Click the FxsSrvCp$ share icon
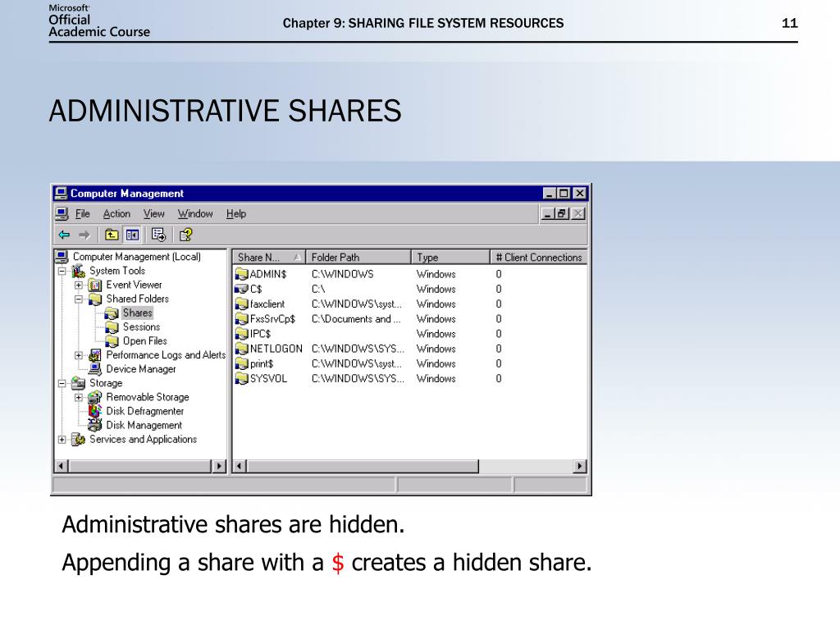840x630 pixels. pyautogui.click(x=242, y=319)
